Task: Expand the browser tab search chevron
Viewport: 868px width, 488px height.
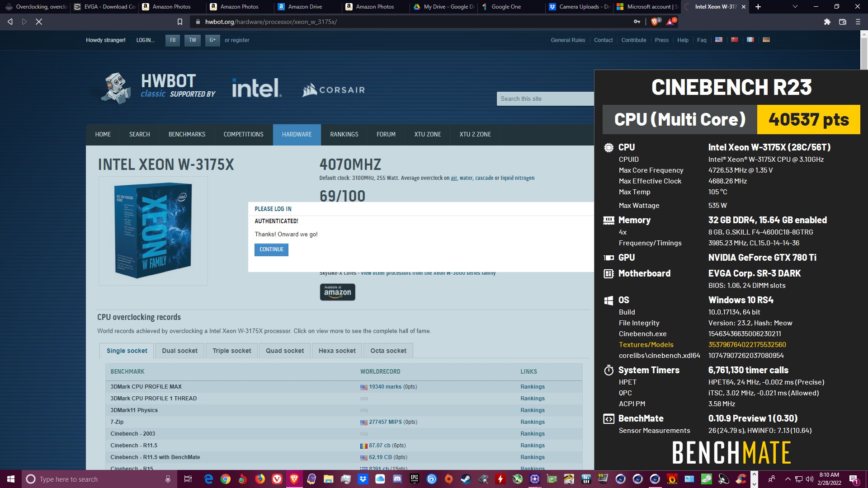Action: (x=795, y=7)
